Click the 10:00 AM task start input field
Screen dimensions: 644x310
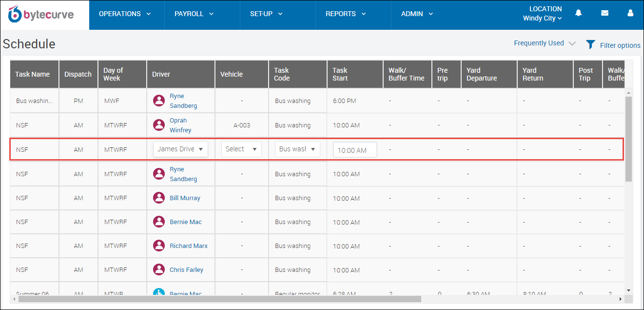click(x=355, y=150)
